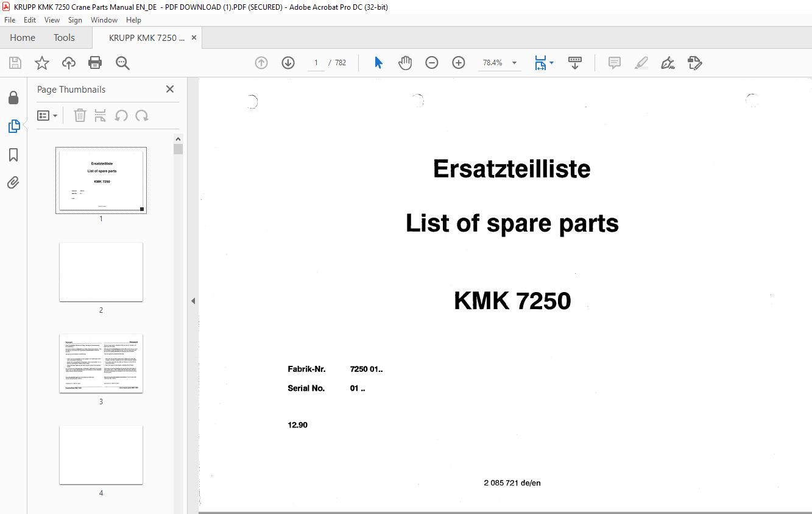The width and height of the screenshot is (812, 514).
Task: Open the Sign document pen tool
Action: (x=668, y=63)
